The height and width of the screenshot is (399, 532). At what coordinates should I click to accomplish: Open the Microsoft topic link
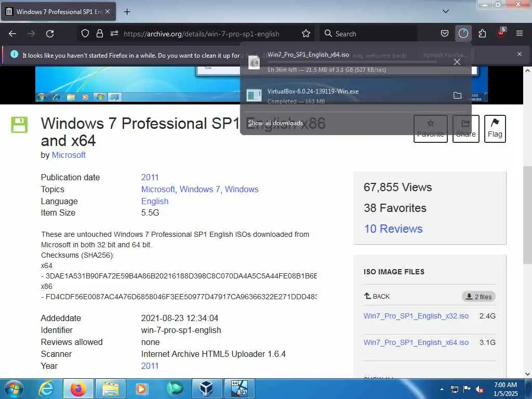coord(158,189)
